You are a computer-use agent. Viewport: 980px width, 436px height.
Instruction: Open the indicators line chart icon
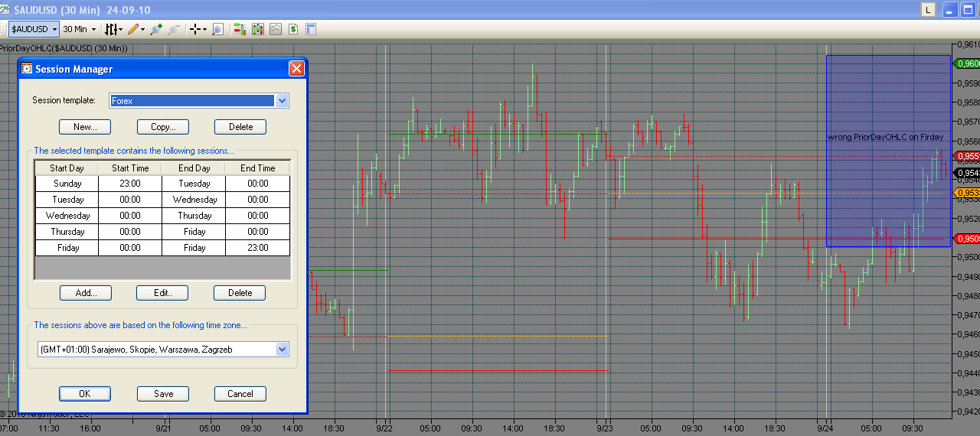click(x=275, y=29)
